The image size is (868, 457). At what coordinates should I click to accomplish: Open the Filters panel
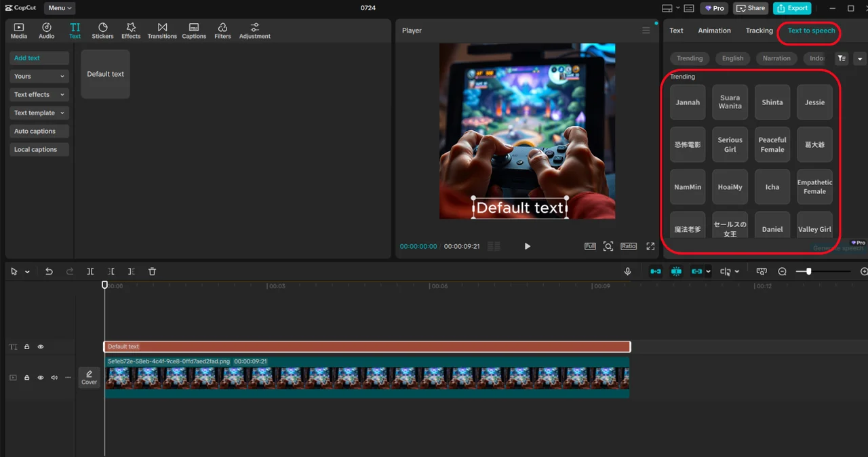tap(222, 31)
